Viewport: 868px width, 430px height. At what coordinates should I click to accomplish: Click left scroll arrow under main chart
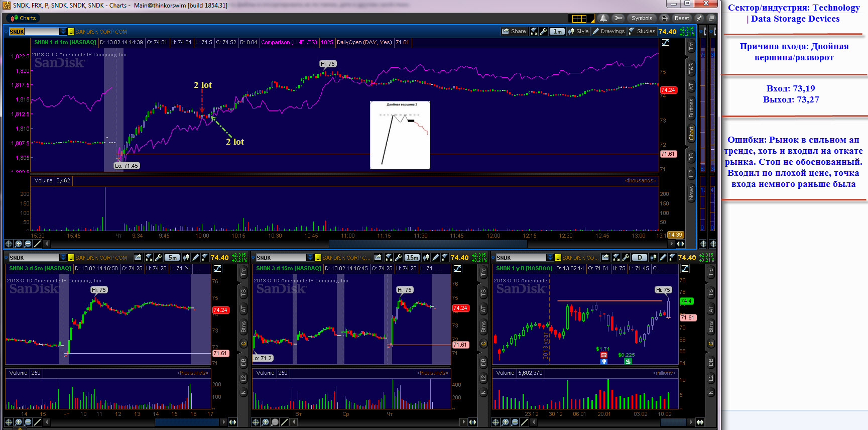(x=47, y=244)
